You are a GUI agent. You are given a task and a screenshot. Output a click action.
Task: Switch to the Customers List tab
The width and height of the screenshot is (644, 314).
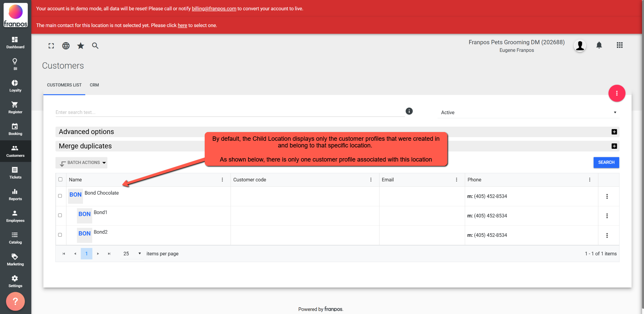point(64,85)
